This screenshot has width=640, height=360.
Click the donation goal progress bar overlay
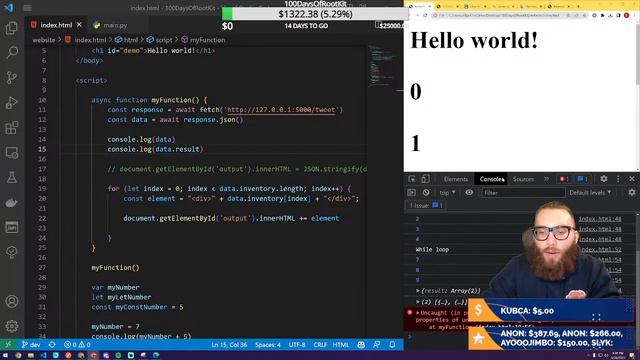315,14
